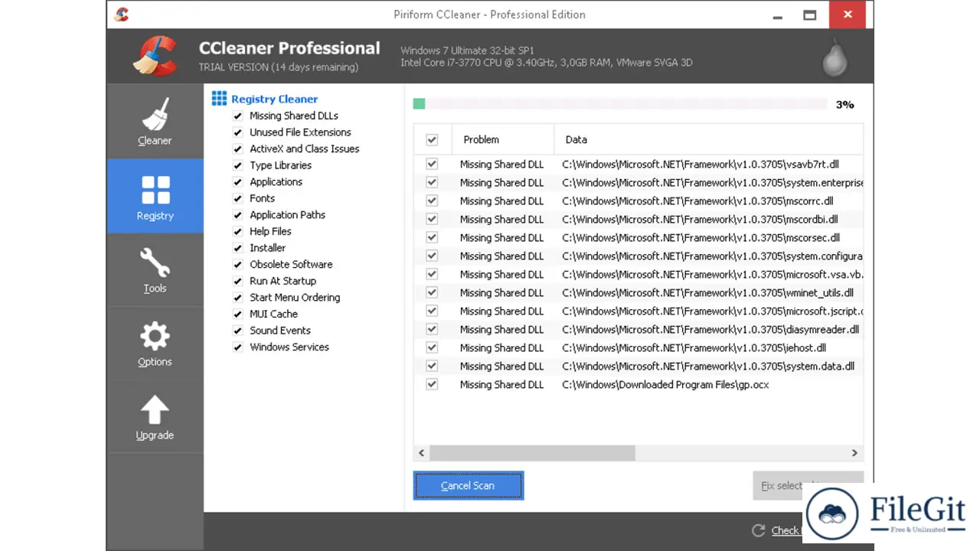
Task: Toggle Application Paths checkbox
Action: click(238, 215)
